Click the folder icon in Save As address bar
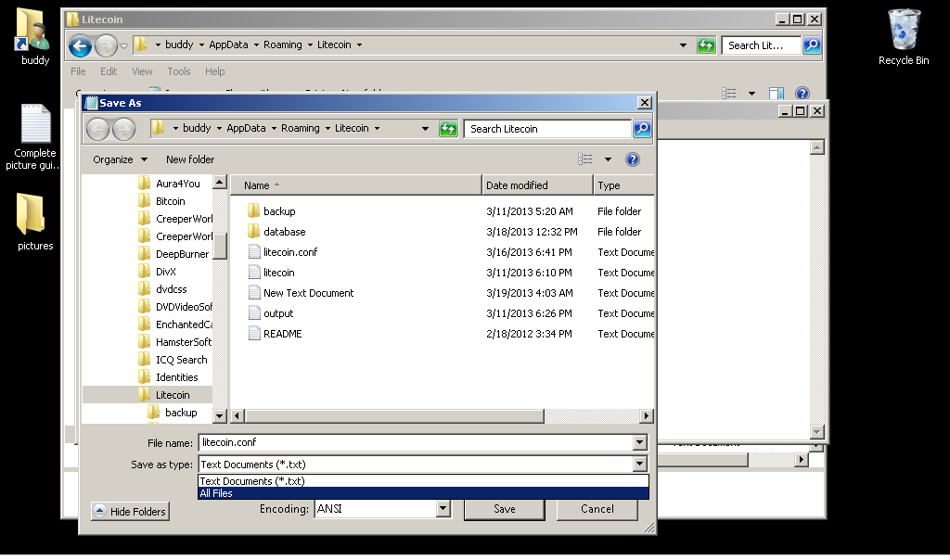The height and width of the screenshot is (560, 950). tap(158, 128)
